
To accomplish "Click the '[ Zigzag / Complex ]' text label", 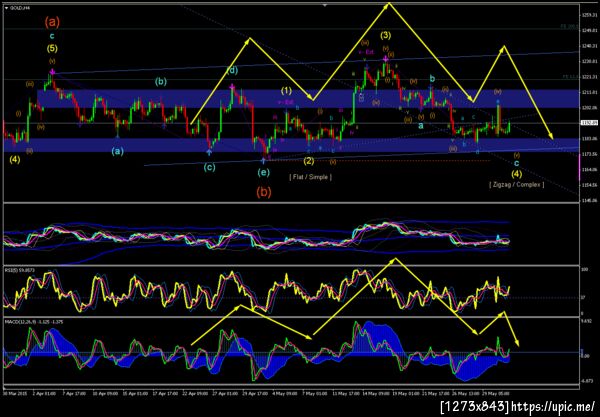I will point(516,185).
